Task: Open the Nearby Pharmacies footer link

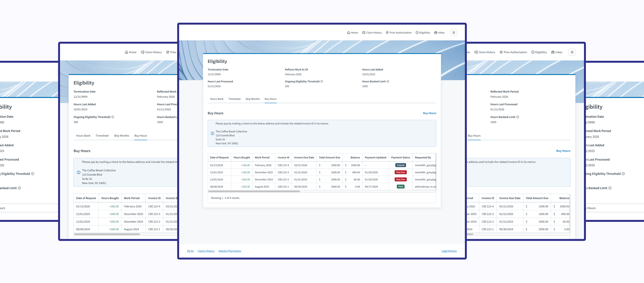Action: tap(230, 251)
